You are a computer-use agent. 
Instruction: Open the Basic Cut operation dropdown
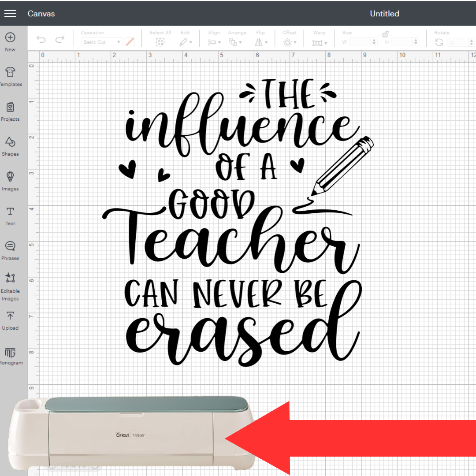(x=102, y=42)
